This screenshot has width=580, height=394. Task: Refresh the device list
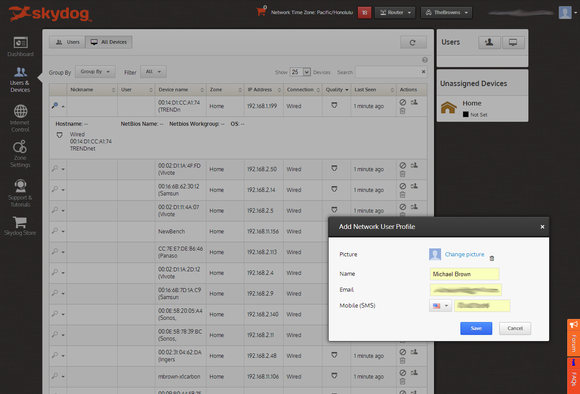click(413, 43)
